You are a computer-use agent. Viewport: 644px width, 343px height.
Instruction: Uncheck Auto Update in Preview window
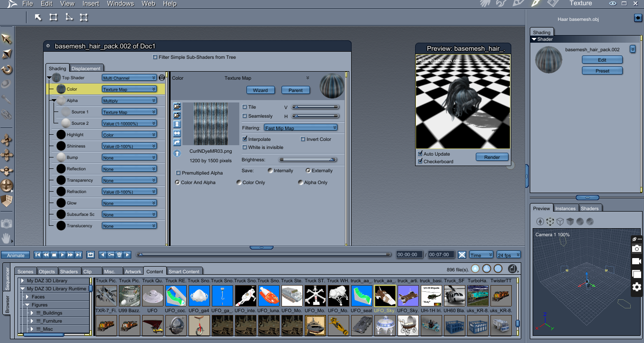pyautogui.click(x=420, y=154)
